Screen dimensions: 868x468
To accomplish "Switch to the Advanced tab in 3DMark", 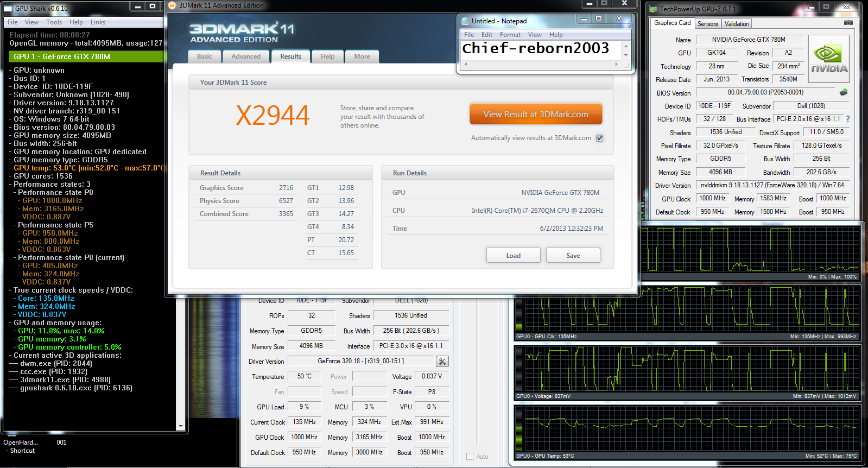I will 246,56.
